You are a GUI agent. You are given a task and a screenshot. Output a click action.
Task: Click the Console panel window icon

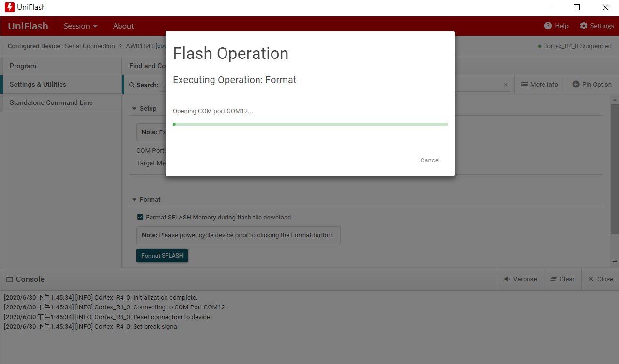(x=9, y=279)
